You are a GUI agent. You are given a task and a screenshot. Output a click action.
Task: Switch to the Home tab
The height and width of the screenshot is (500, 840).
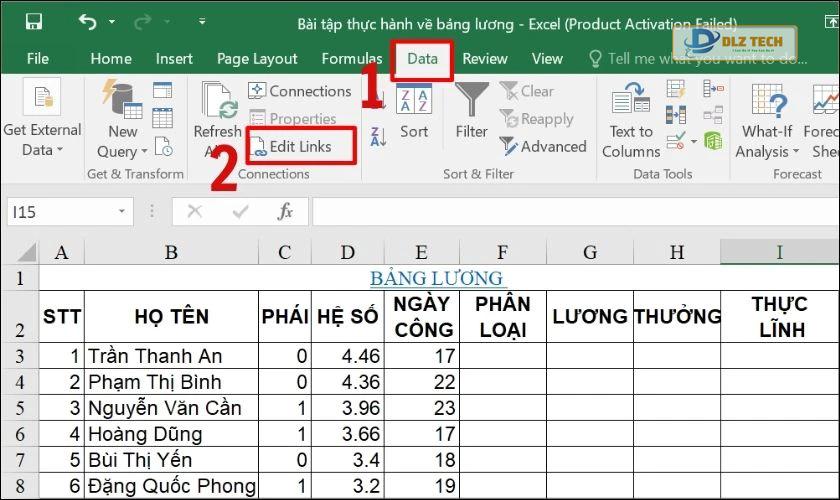click(111, 58)
